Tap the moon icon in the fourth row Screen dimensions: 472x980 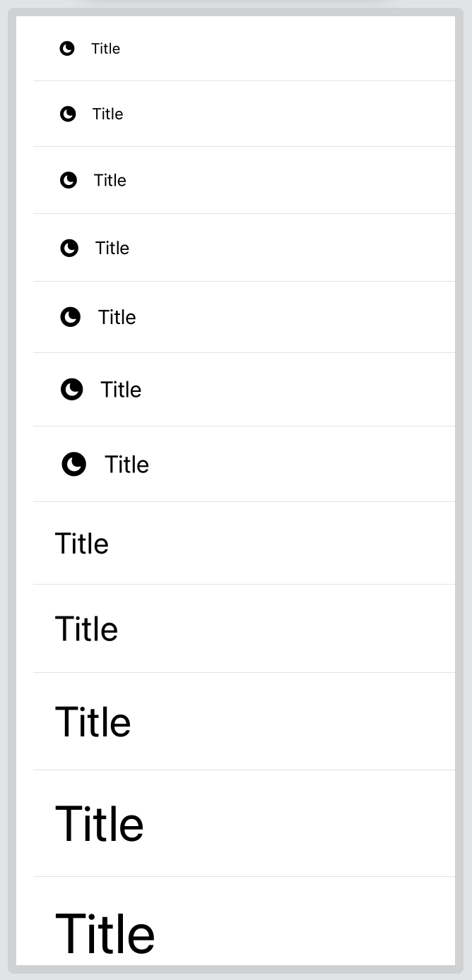(69, 248)
